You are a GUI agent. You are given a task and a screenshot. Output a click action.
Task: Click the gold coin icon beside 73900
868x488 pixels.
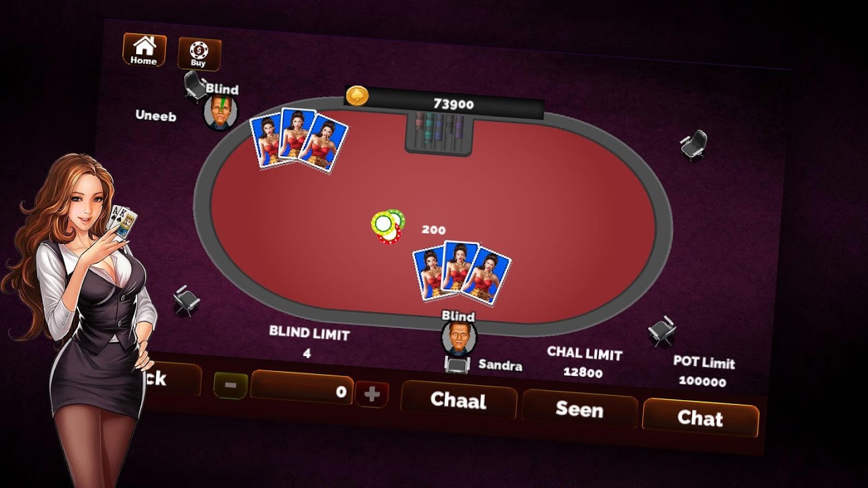(x=357, y=96)
